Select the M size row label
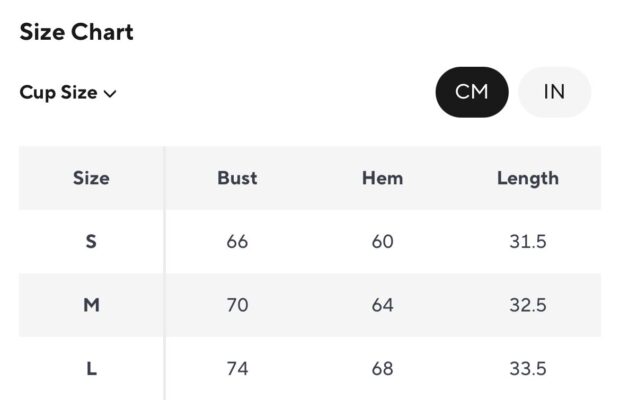Viewport: 620px width, 400px height. click(x=91, y=305)
